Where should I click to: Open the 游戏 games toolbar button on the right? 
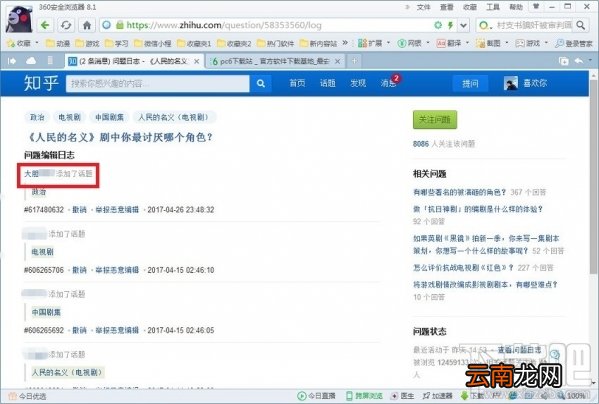point(528,43)
